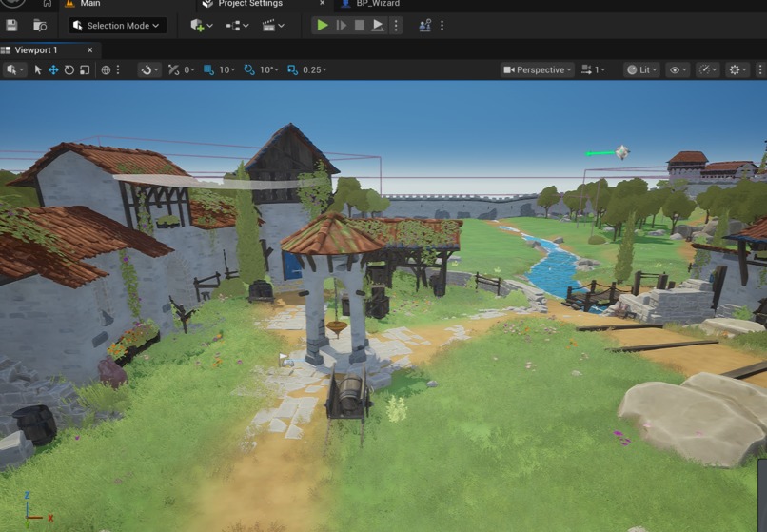Image resolution: width=767 pixels, height=532 pixels.
Task: Start playing the level with the green Play button
Action: 323,25
